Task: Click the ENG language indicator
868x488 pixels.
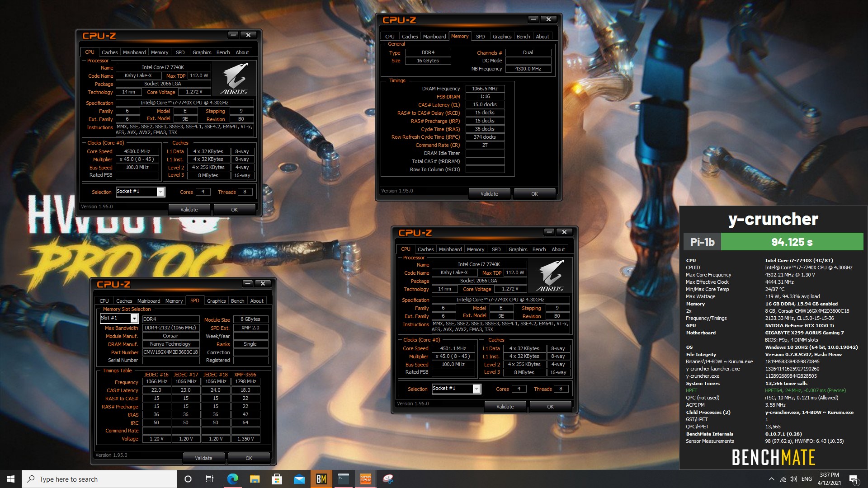Action: [807, 479]
